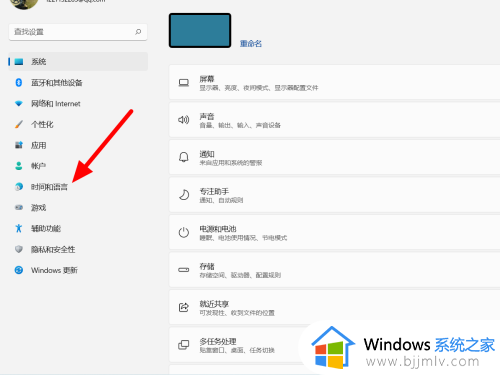Open the 系统 category in sidebar
The image size is (500, 375).
pyautogui.click(x=78, y=62)
